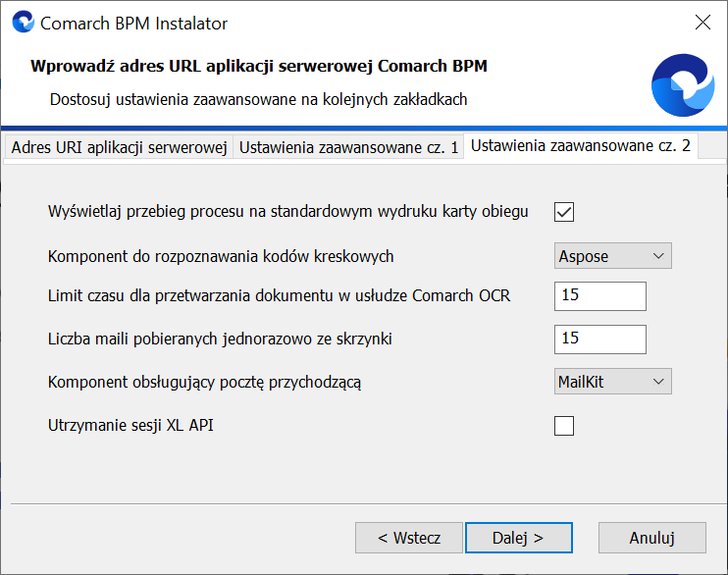Viewport: 728px width, 575px height.
Task: Click the Komponent do rozpoznawania kodów kreskowych label
Action: (221, 256)
